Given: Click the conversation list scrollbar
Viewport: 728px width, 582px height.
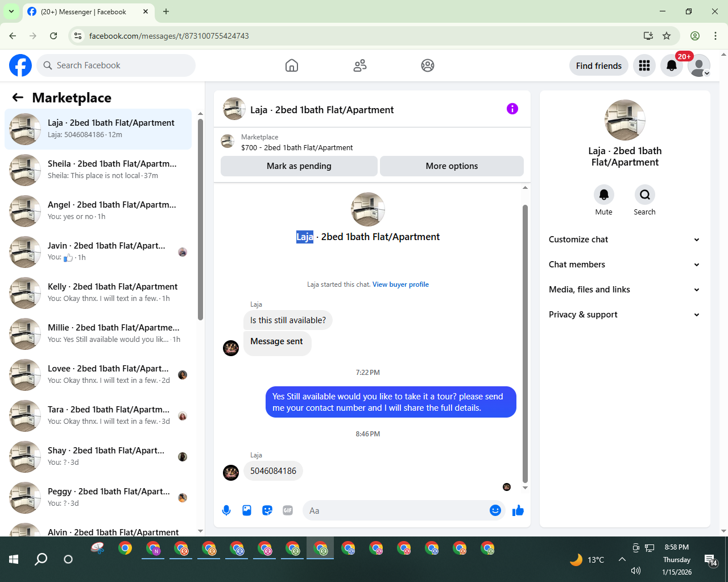Looking at the screenshot, I should 200,219.
